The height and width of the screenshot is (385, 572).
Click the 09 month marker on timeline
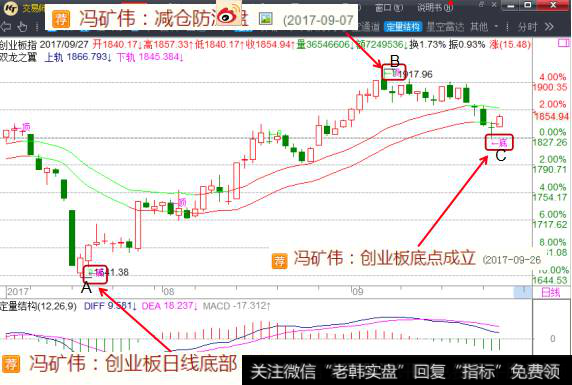coord(358,292)
